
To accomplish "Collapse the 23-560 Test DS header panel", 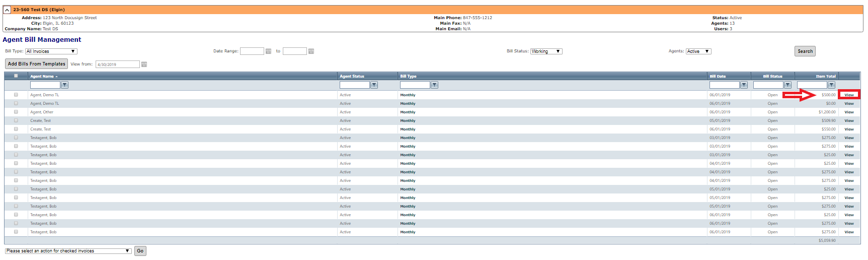I will pos(7,10).
